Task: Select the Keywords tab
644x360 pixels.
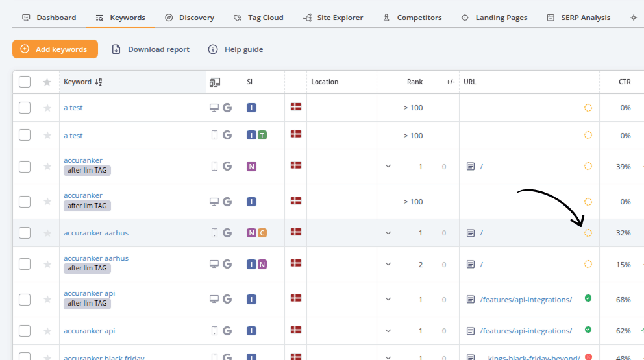Action: pyautogui.click(x=120, y=18)
